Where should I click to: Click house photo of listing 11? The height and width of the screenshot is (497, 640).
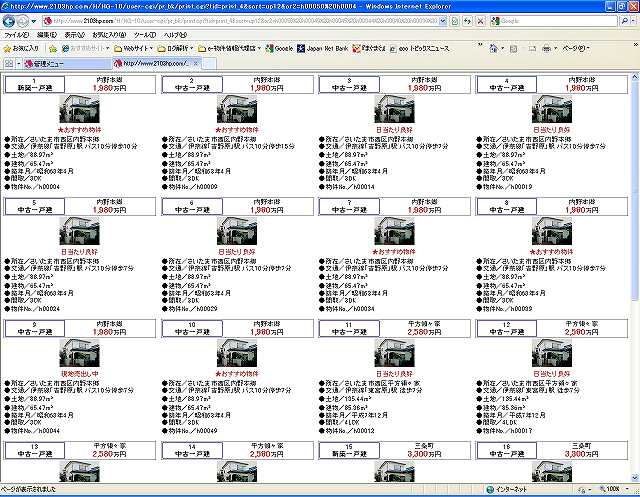click(x=394, y=353)
